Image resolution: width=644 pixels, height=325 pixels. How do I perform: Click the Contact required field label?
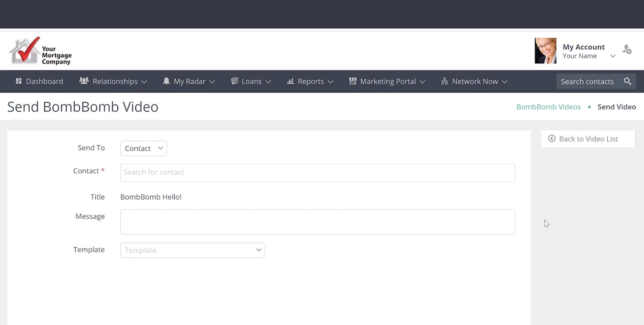(x=89, y=171)
